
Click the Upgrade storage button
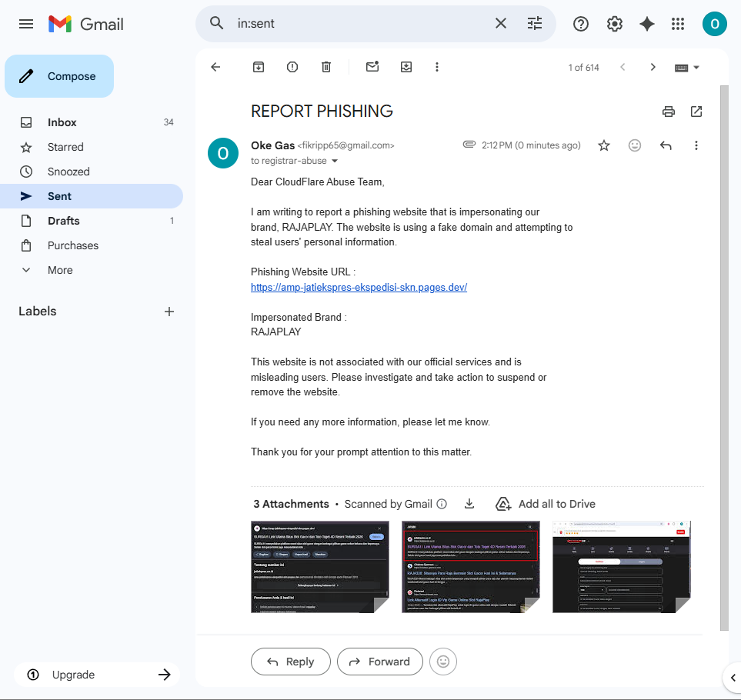pyautogui.click(x=98, y=675)
